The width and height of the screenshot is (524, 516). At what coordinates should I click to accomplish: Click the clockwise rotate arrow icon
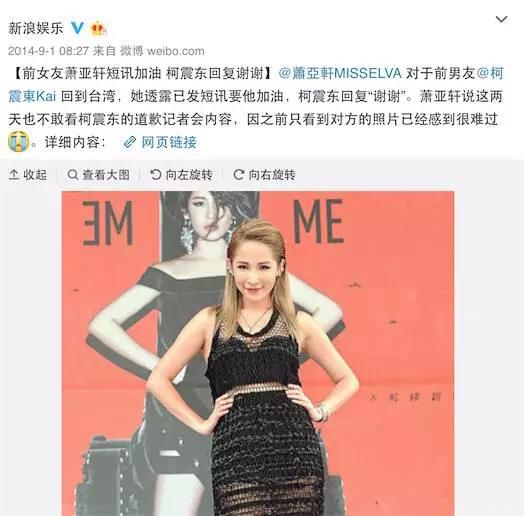(x=238, y=175)
